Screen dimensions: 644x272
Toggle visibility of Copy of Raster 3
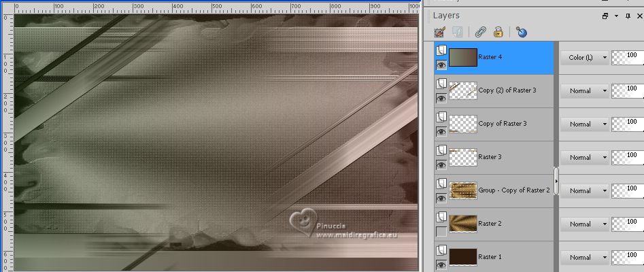tap(441, 131)
